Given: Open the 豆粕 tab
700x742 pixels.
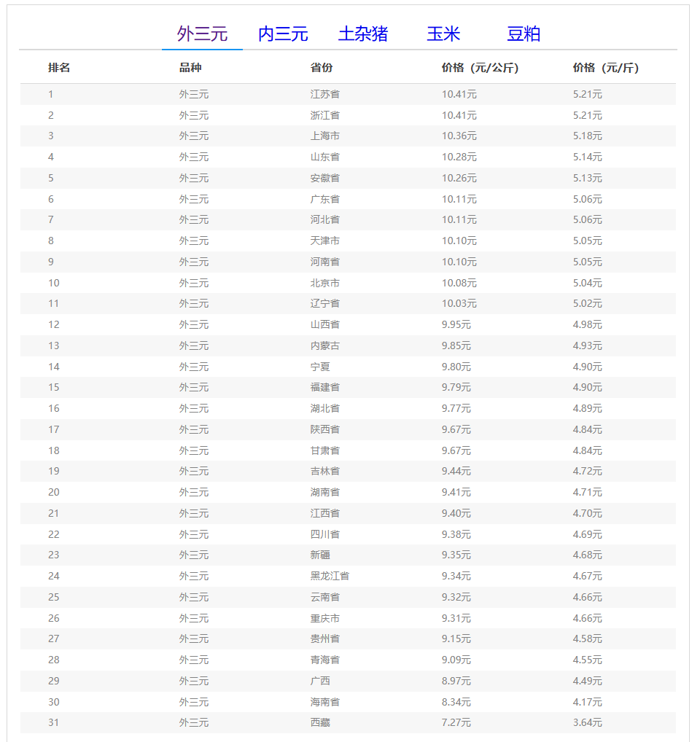Looking at the screenshot, I should 523,34.
